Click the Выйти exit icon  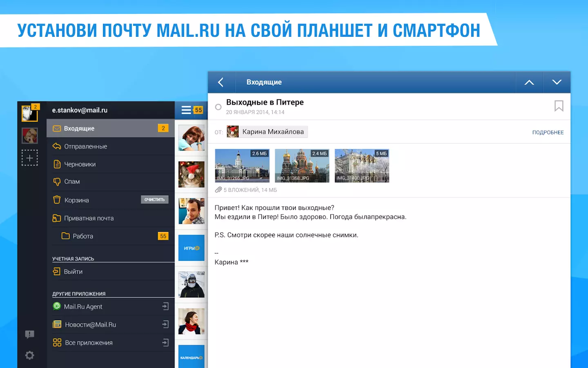[x=57, y=272]
